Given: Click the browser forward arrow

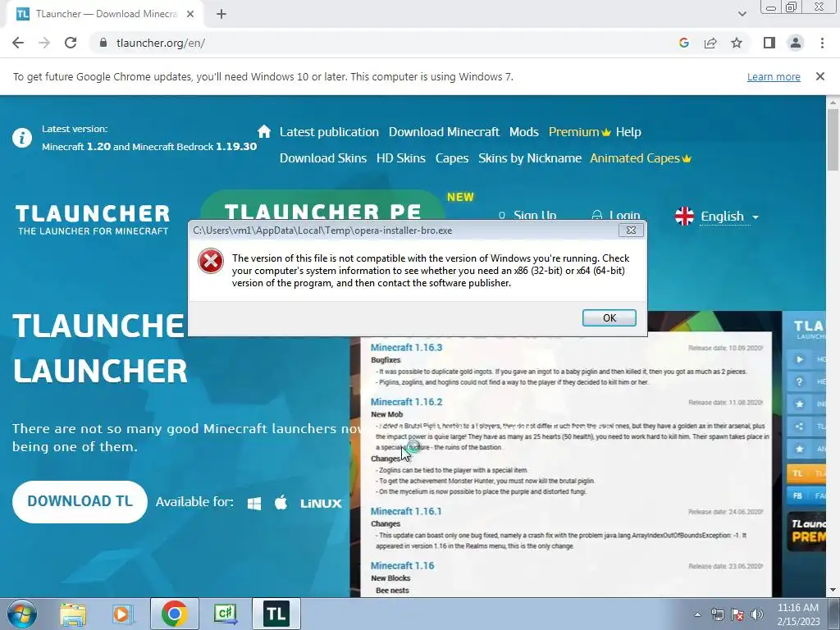Looking at the screenshot, I should [44, 43].
